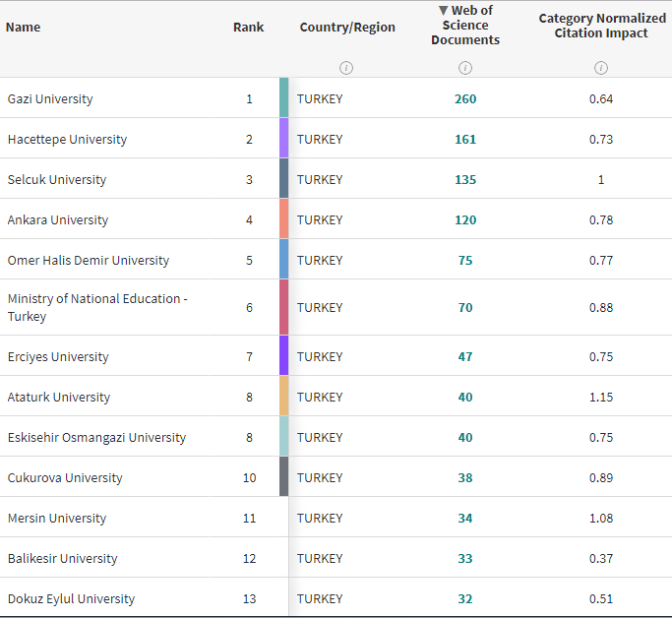Click Ankara University salmon color swatch

pyautogui.click(x=283, y=219)
